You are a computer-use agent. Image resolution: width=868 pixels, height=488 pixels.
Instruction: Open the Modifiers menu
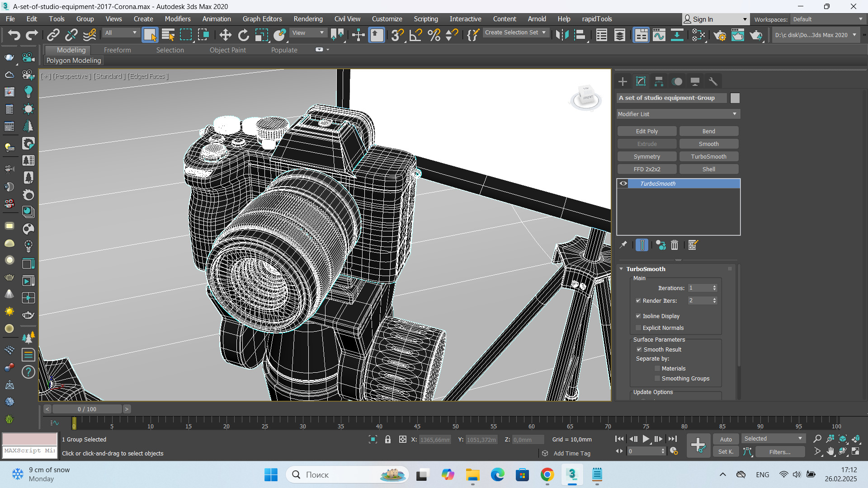tap(178, 19)
